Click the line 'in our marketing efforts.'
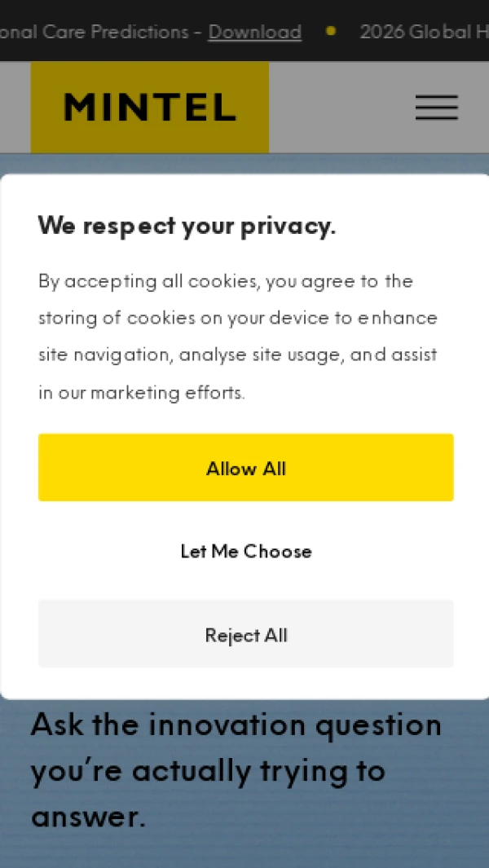489x868 pixels. tap(141, 393)
